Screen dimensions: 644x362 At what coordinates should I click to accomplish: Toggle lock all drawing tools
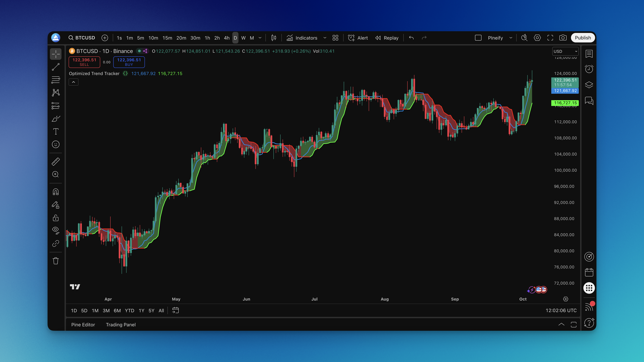point(56,218)
